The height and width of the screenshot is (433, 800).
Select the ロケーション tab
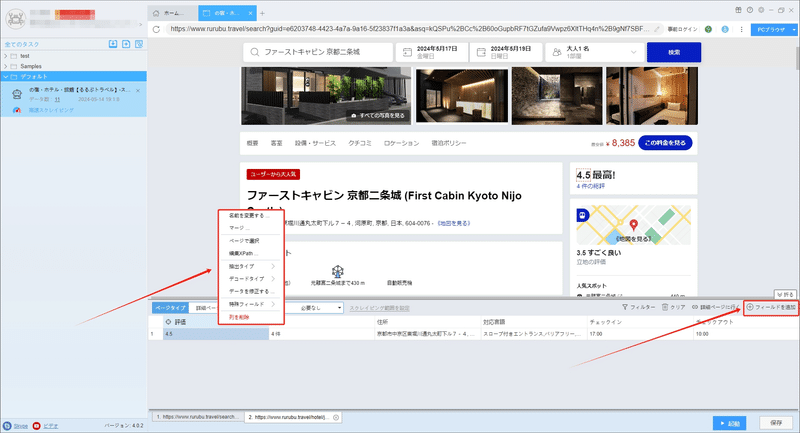402,143
